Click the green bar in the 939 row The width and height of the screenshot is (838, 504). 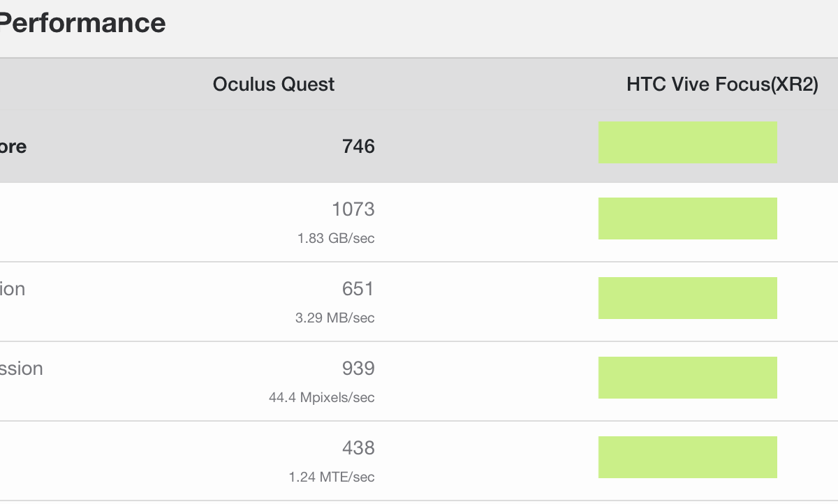[688, 378]
